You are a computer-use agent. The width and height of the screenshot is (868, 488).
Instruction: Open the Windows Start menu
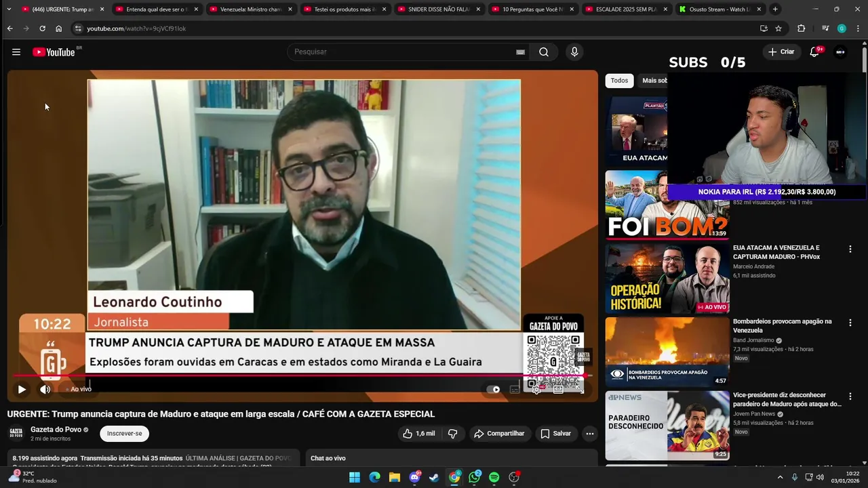[x=355, y=477]
